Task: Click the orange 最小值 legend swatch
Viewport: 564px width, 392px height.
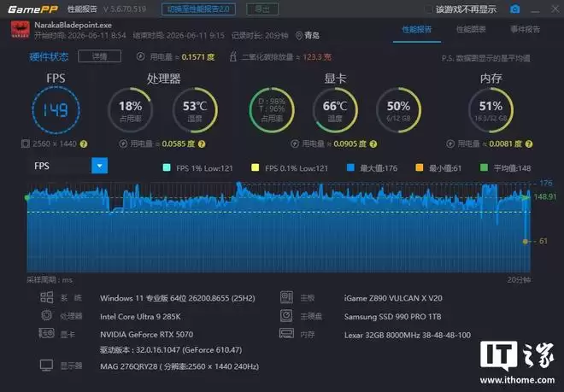Action: coord(420,167)
